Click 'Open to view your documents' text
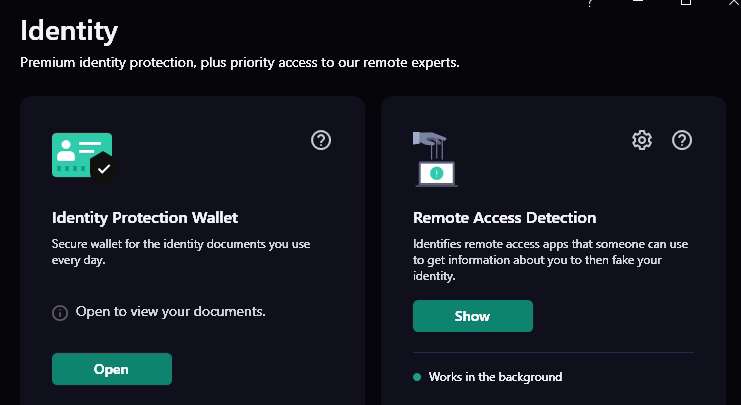The height and width of the screenshot is (405, 741). click(170, 312)
